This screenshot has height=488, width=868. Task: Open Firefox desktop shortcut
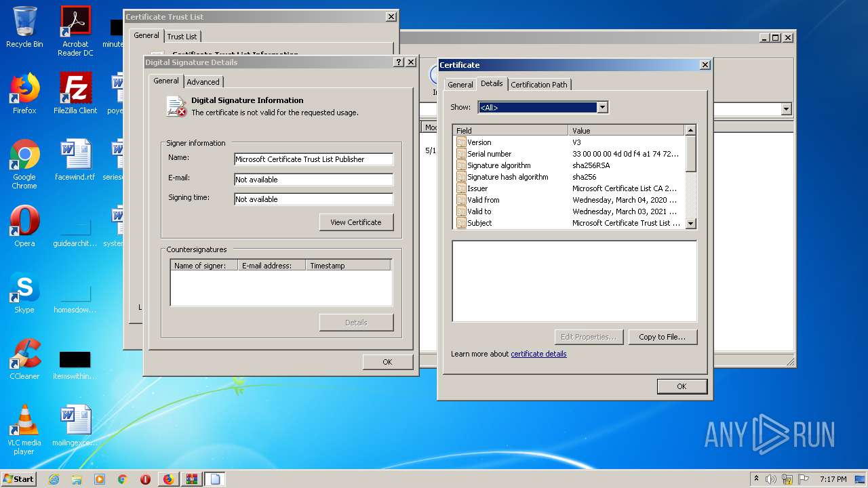click(24, 94)
